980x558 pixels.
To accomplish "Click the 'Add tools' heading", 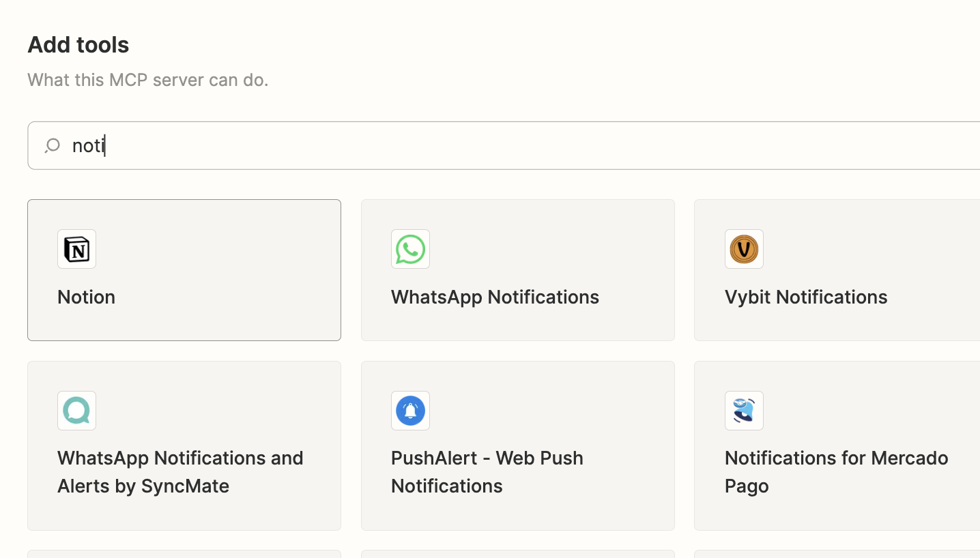I will (x=78, y=45).
